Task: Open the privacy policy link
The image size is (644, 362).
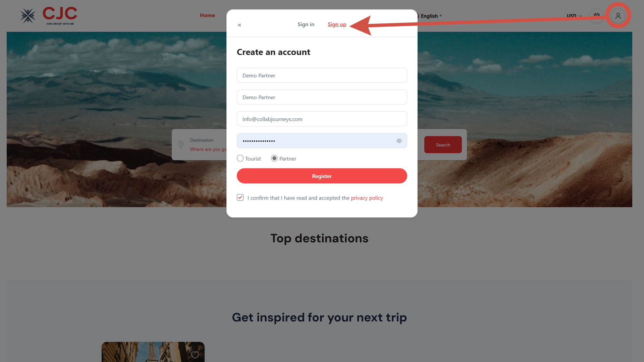Action: [367, 198]
